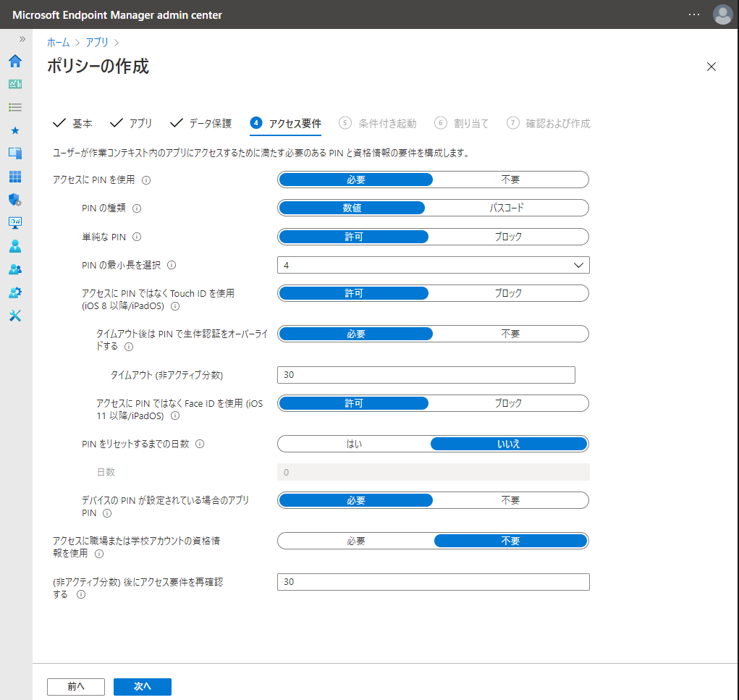Select 許可 for 単純な PIN
Image resolution: width=739 pixels, height=700 pixels.
click(x=353, y=237)
